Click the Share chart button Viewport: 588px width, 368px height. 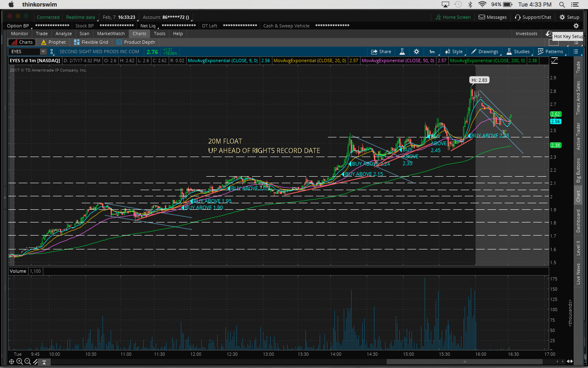tap(381, 52)
